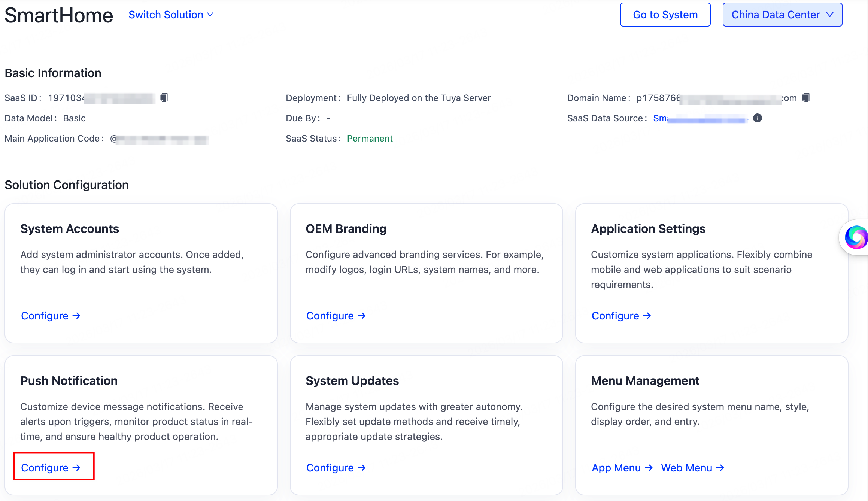
Task: Click SaaS Data Source info icon
Action: click(x=757, y=118)
